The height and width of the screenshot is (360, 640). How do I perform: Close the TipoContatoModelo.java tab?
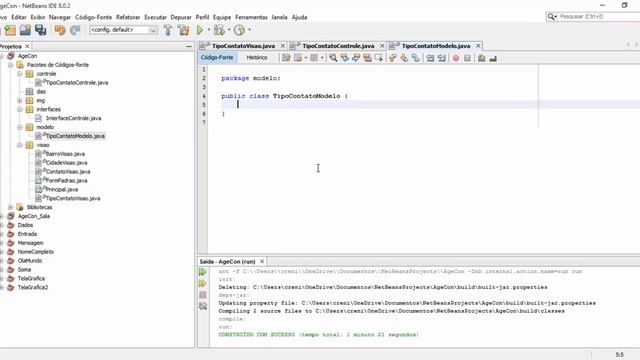[x=478, y=46]
